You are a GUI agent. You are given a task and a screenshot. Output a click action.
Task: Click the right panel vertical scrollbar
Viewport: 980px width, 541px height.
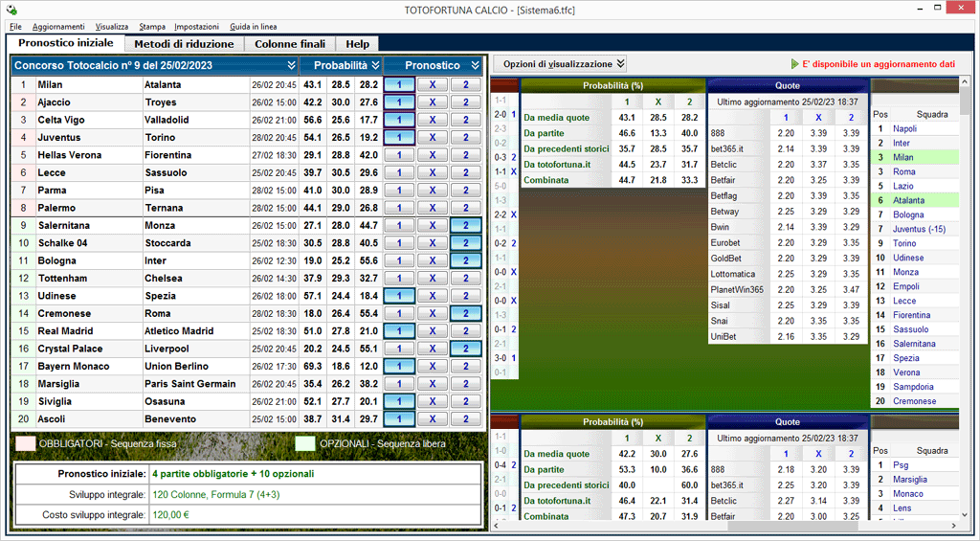click(x=966, y=287)
